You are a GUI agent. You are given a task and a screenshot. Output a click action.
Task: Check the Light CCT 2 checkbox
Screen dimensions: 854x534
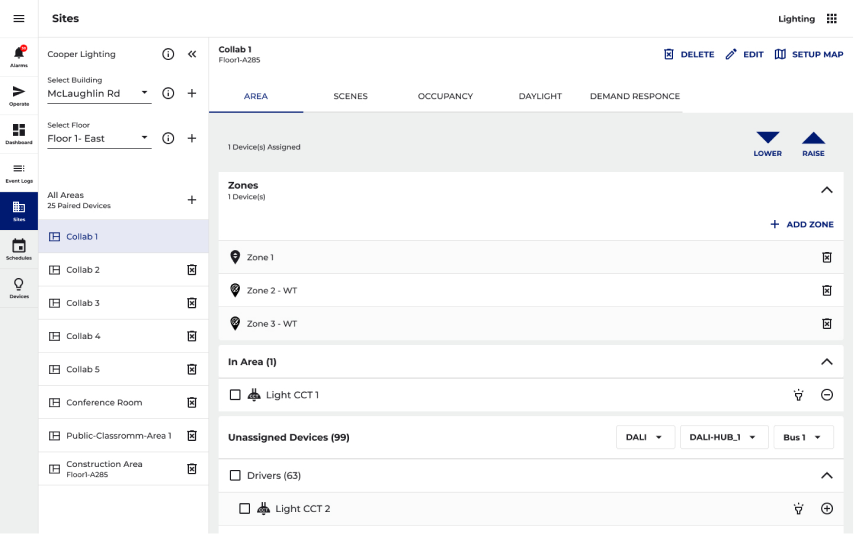(x=245, y=508)
